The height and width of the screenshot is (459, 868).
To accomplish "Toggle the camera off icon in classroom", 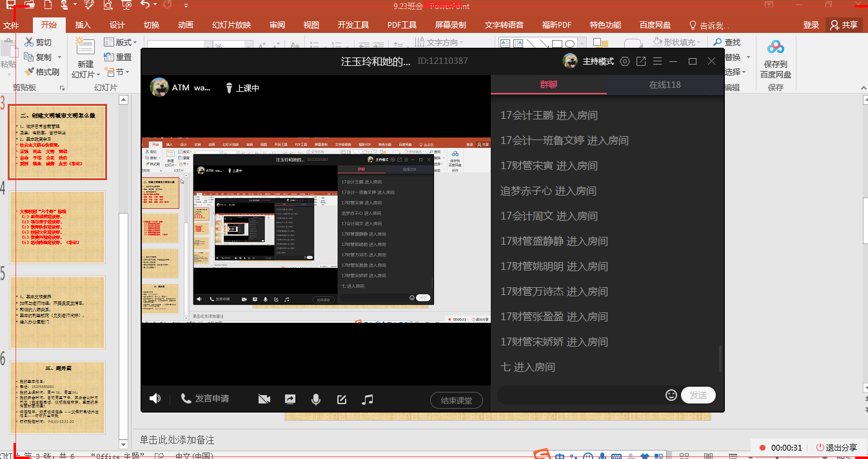I will click(x=264, y=399).
